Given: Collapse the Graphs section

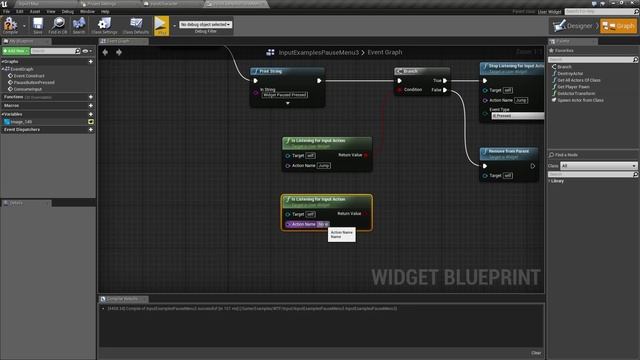Looking at the screenshot, I should click(x=2, y=62).
